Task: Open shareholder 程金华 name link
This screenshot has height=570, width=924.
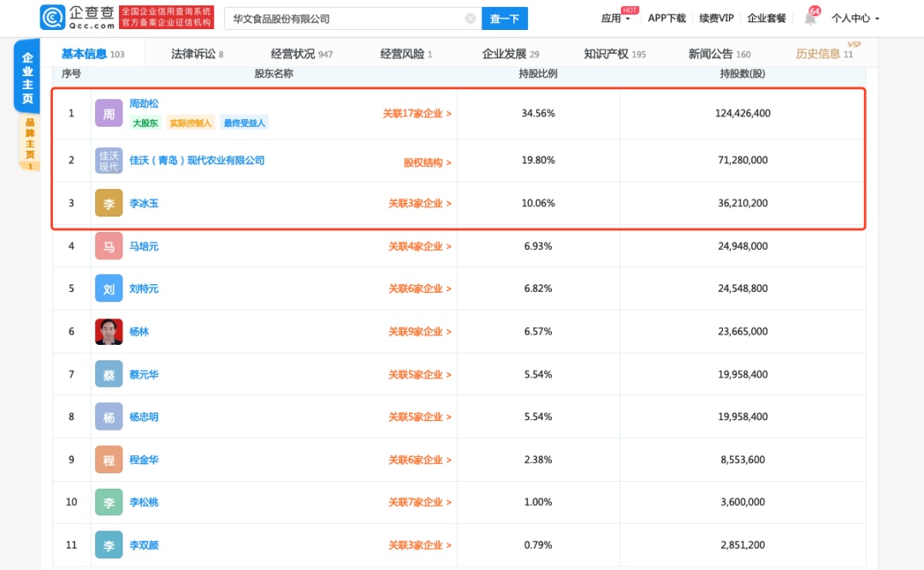Action: (x=144, y=460)
